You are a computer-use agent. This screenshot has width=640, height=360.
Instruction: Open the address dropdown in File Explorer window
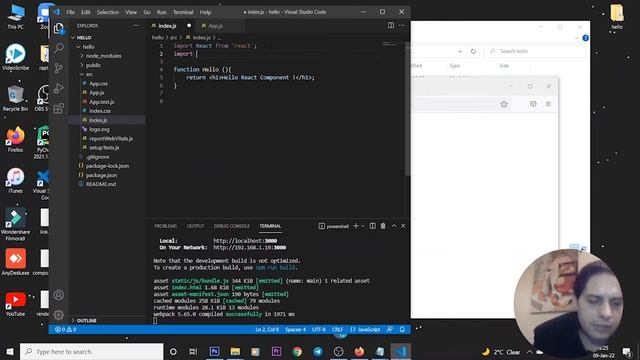(460, 51)
